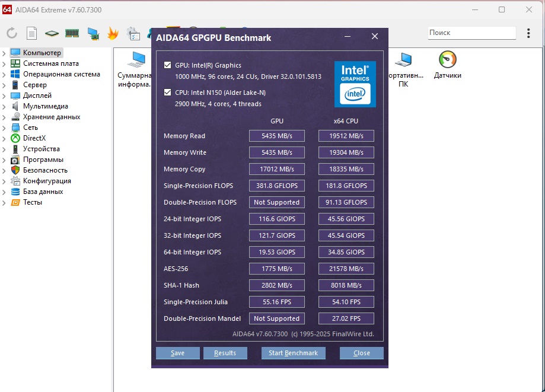Select Операционная система in the tree
The image size is (545, 392).
click(x=62, y=74)
